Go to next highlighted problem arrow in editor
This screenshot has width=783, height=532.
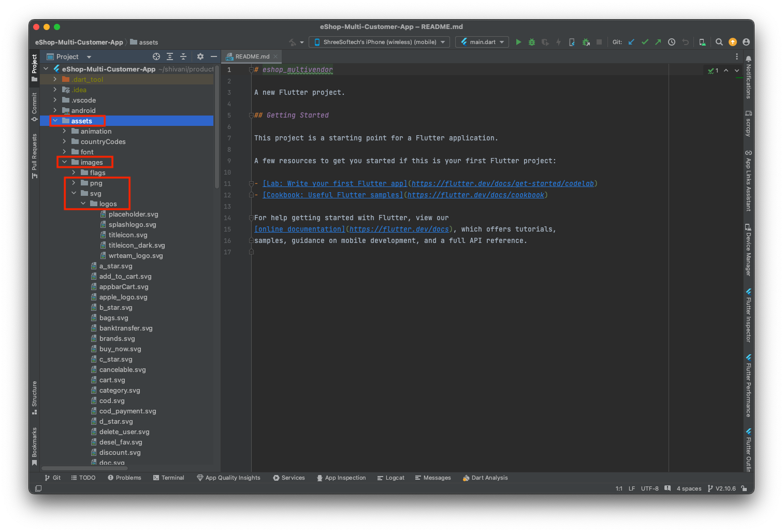coord(737,70)
